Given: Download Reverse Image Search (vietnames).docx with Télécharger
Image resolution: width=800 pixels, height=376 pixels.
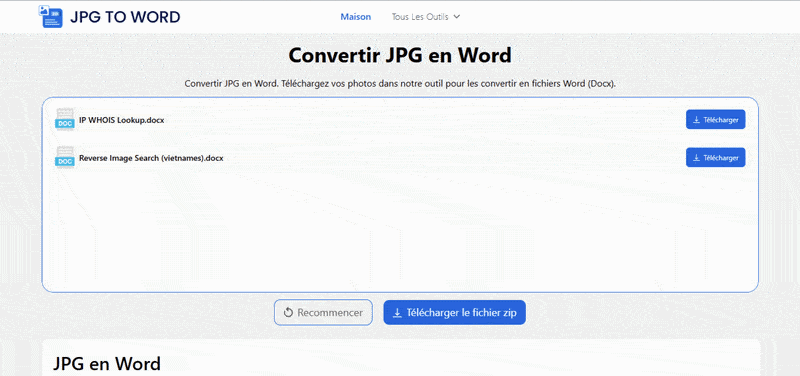Looking at the screenshot, I should tap(715, 157).
